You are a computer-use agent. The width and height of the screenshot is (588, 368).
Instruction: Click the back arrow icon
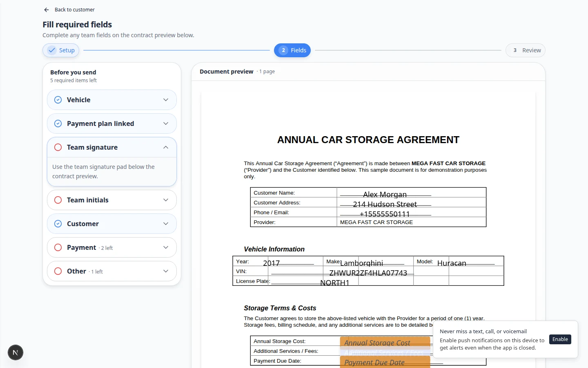[47, 10]
